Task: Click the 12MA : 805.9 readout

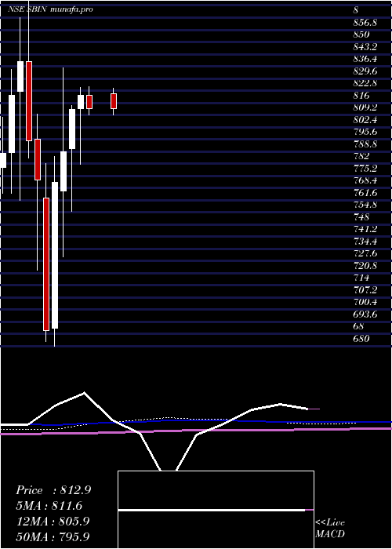Action: tap(53, 522)
